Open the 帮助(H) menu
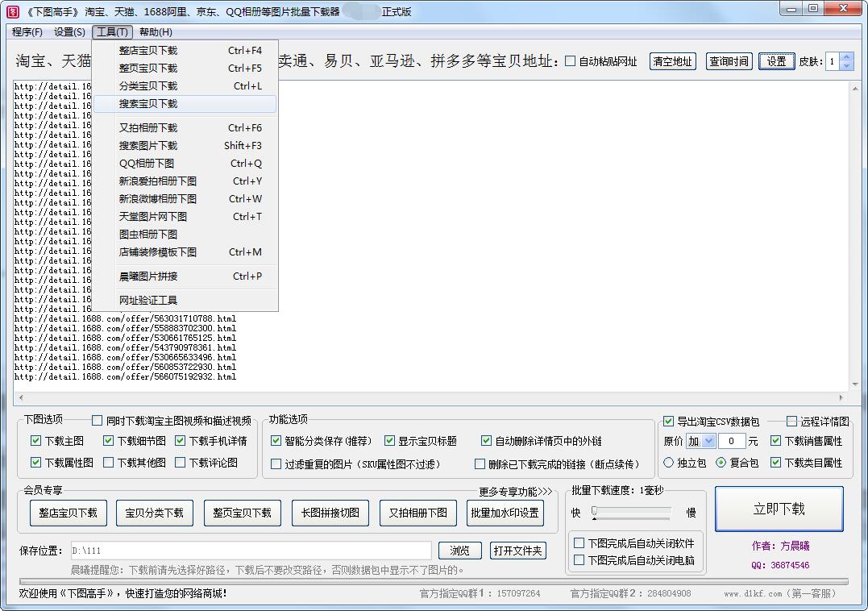Viewport: 868px width, 611px height. (155, 32)
